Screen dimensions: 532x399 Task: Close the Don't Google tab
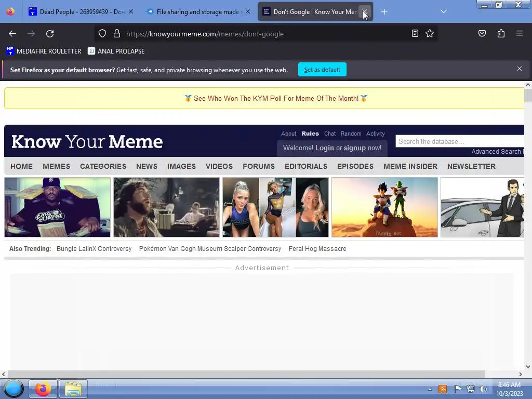point(365,11)
